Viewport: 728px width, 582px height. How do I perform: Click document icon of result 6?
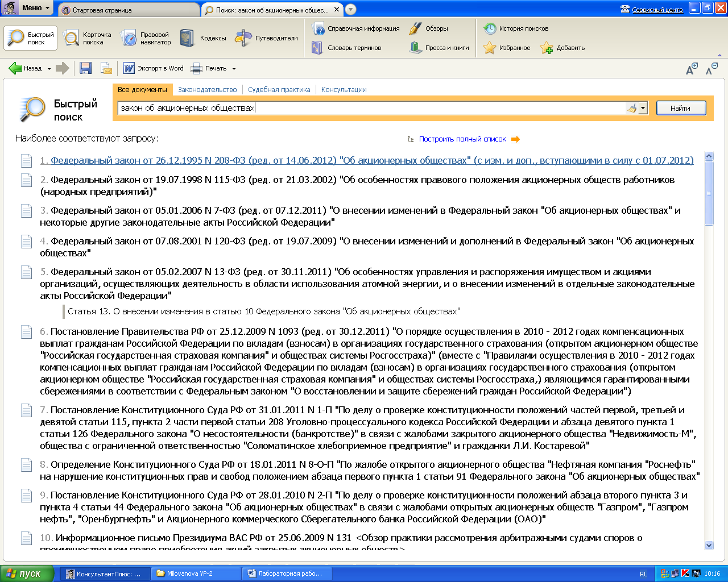coord(26,332)
